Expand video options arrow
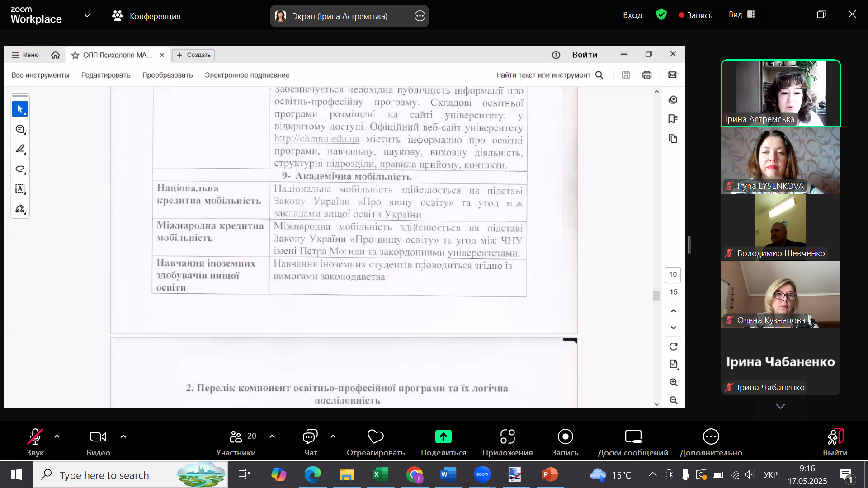868x488 pixels. [123, 436]
